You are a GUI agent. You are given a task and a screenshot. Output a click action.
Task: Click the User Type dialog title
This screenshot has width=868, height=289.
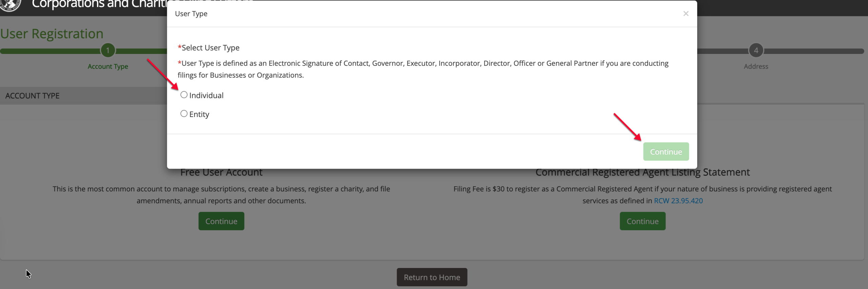[x=191, y=14]
